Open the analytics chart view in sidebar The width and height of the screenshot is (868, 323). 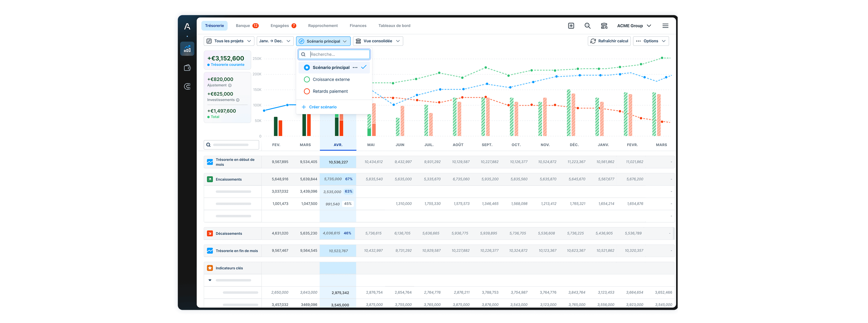(187, 48)
